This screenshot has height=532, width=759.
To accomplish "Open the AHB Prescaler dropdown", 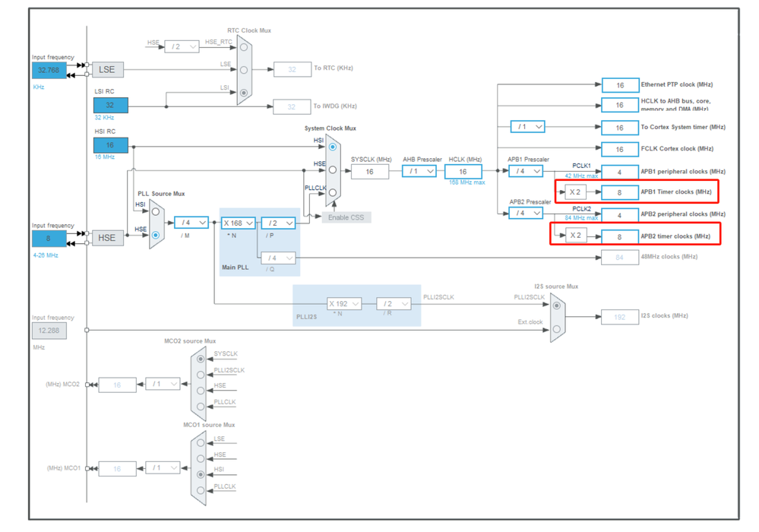I will [x=419, y=171].
